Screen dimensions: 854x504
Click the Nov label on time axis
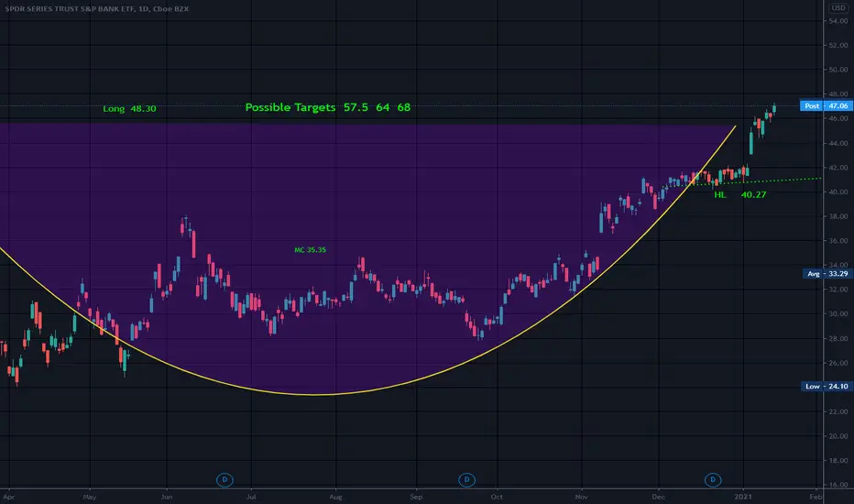[x=582, y=497]
